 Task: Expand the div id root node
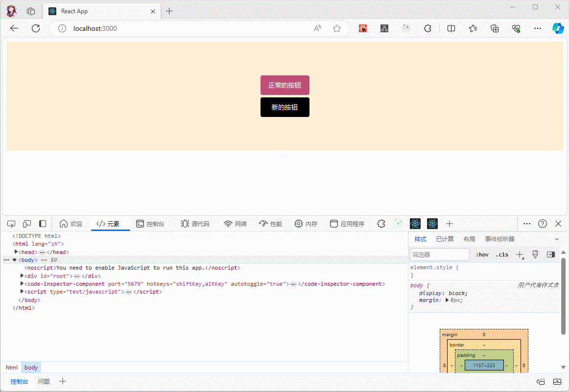point(22,276)
